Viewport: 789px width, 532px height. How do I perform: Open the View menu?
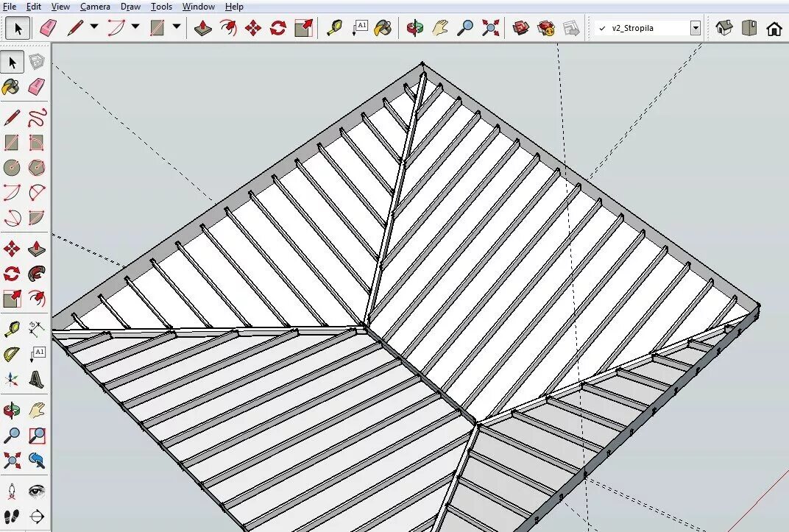(61, 7)
